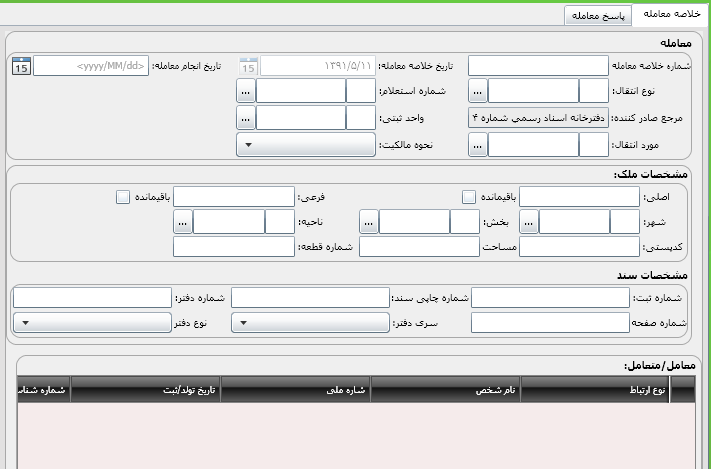
Task: Click the شهر name field
Action: click(x=575, y=222)
